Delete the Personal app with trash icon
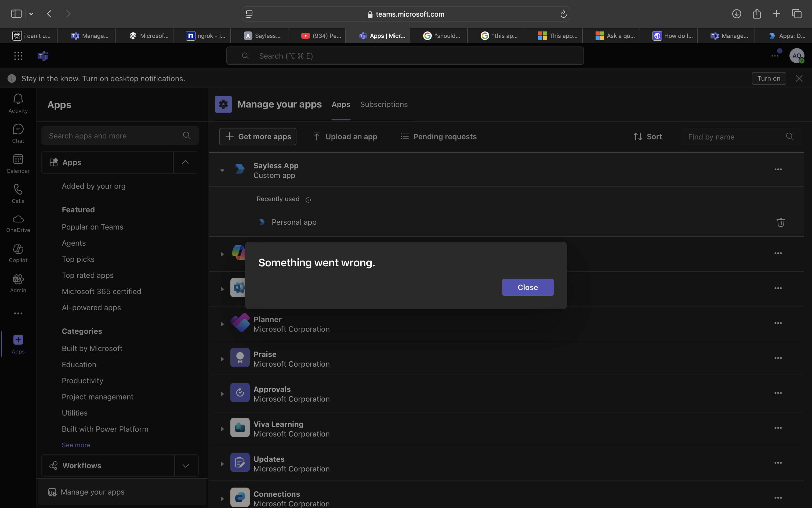The width and height of the screenshot is (812, 508). (x=781, y=223)
